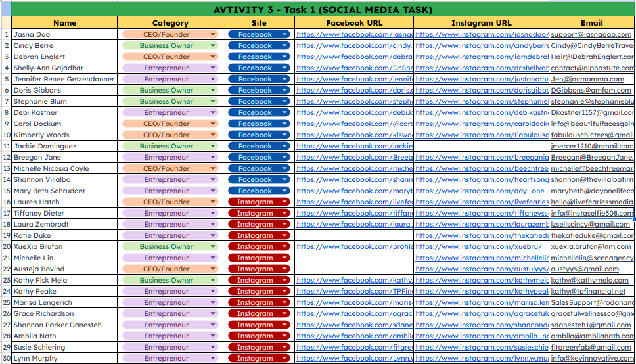The image size is (636, 364).
Task: Open Doris Gibbons' Instagram URL link
Action: [x=482, y=90]
